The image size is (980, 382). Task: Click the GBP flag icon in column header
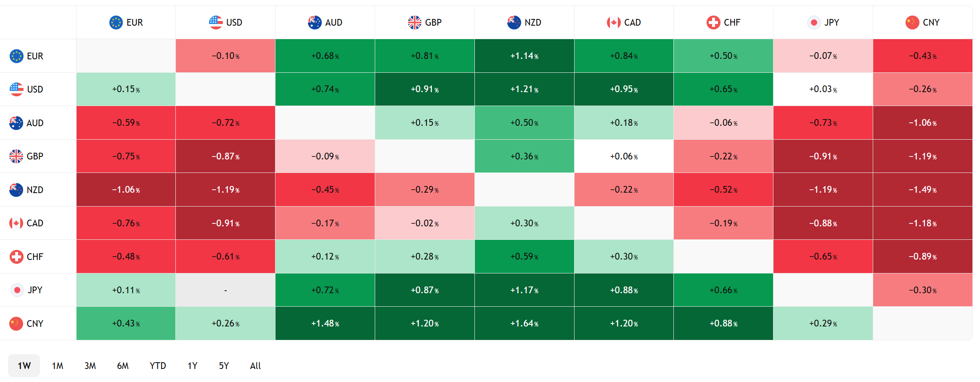(414, 22)
